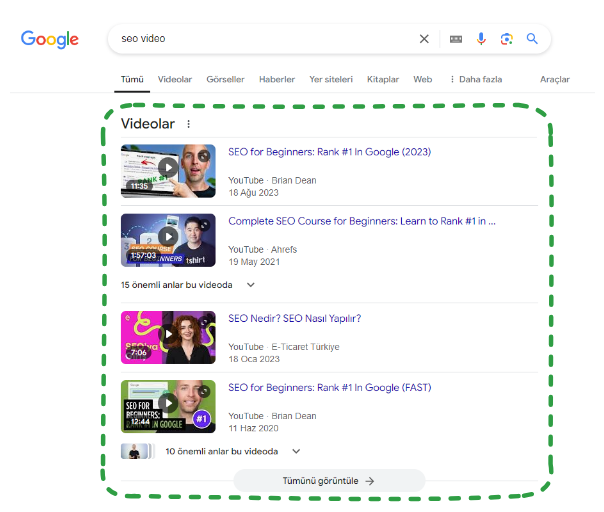Open "SEO Nedir? SEO Nasıl Yapılır?" link
604x512 pixels.
coord(295,319)
